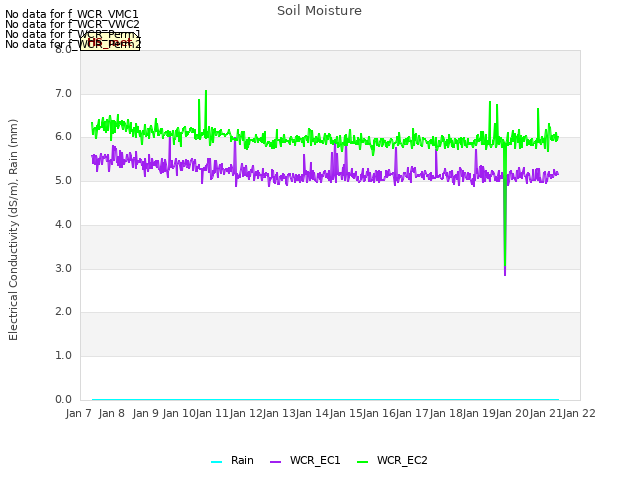Click the x-axis date label Jan 7
This screenshot has width=640, height=480.
click(78, 413)
